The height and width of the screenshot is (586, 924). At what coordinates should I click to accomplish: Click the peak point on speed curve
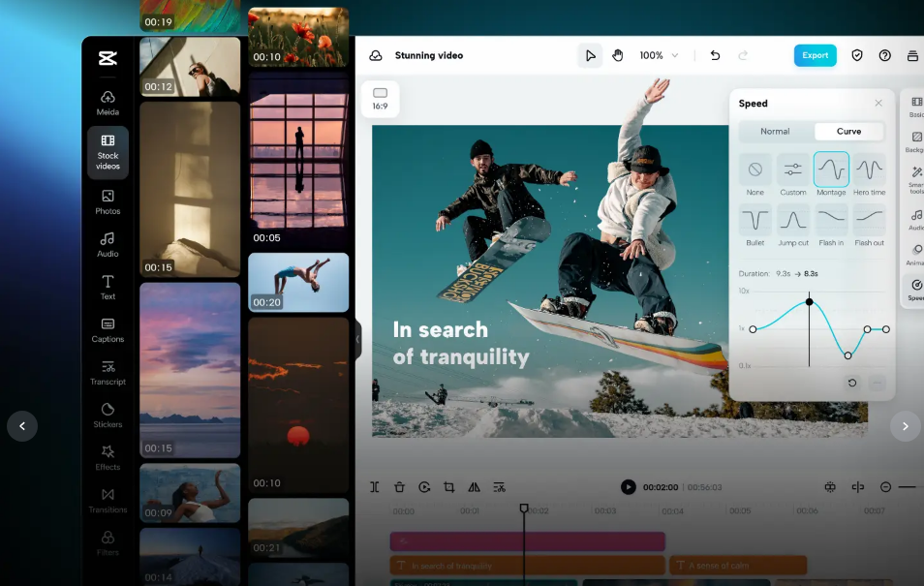coord(810,302)
